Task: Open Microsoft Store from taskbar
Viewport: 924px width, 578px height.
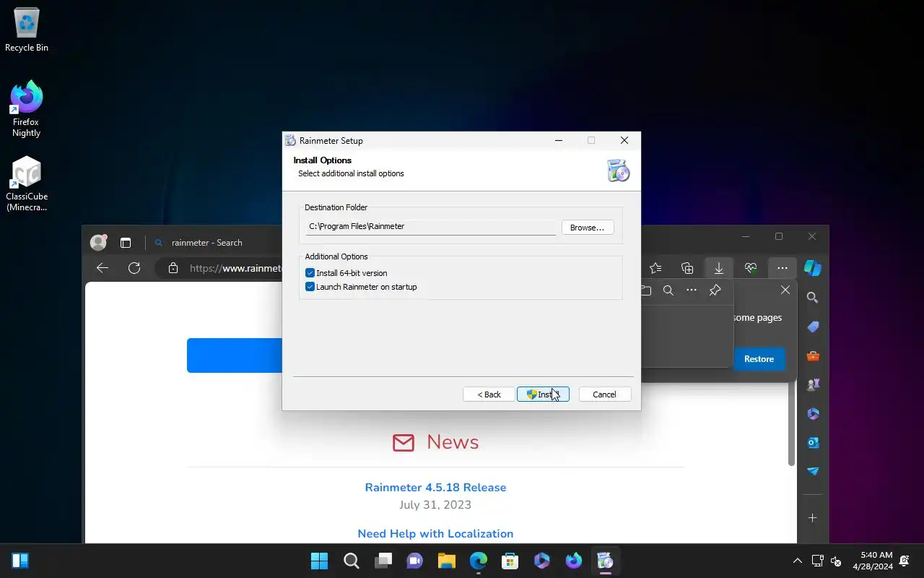Action: [510, 561]
